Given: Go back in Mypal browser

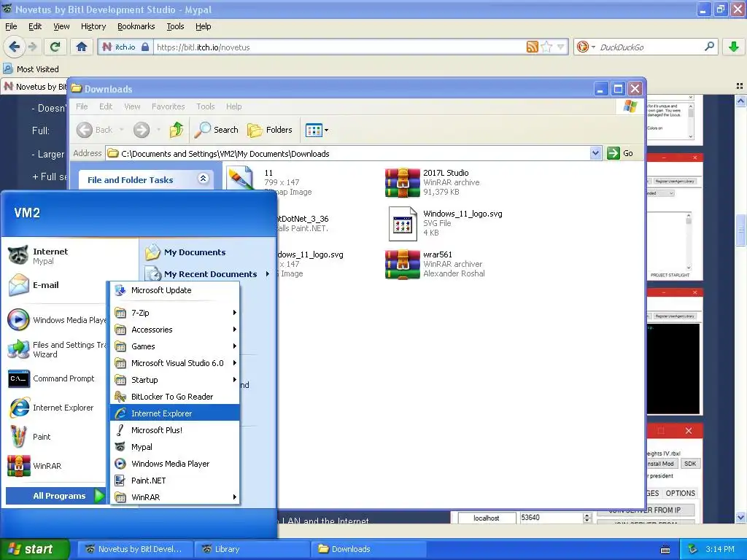Looking at the screenshot, I should (x=14, y=47).
